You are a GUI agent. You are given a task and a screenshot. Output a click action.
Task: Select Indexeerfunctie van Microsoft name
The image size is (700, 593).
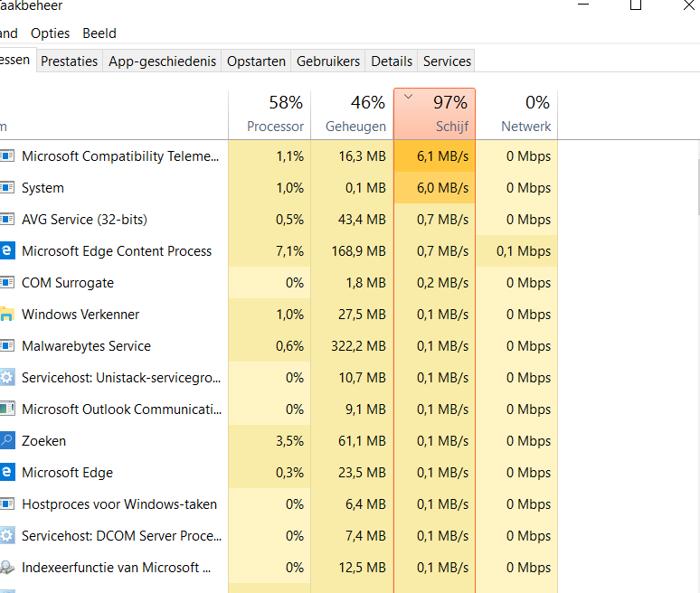pos(116,567)
